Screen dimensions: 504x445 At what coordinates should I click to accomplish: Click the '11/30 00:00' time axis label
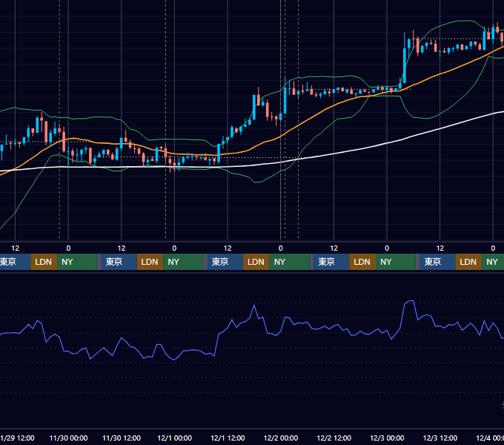point(68,438)
